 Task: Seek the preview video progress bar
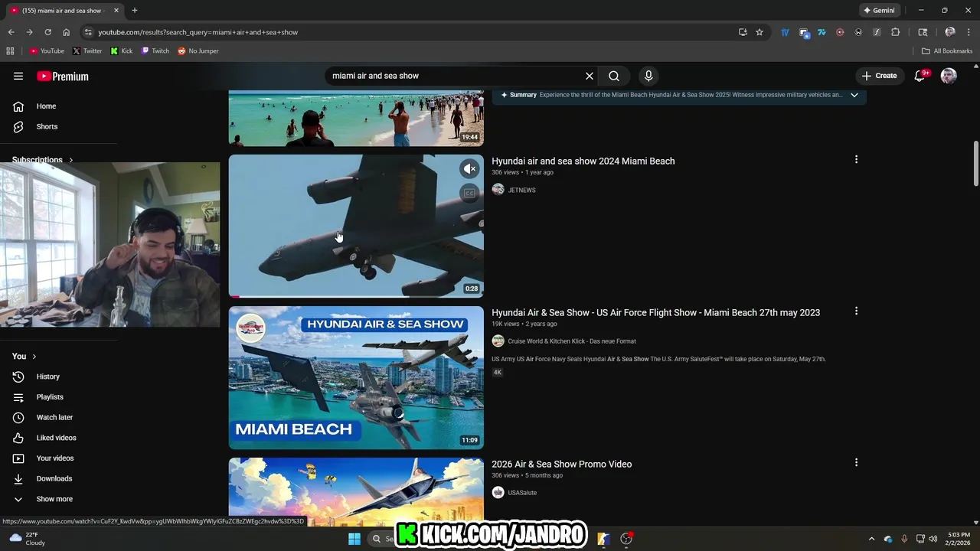(356, 296)
